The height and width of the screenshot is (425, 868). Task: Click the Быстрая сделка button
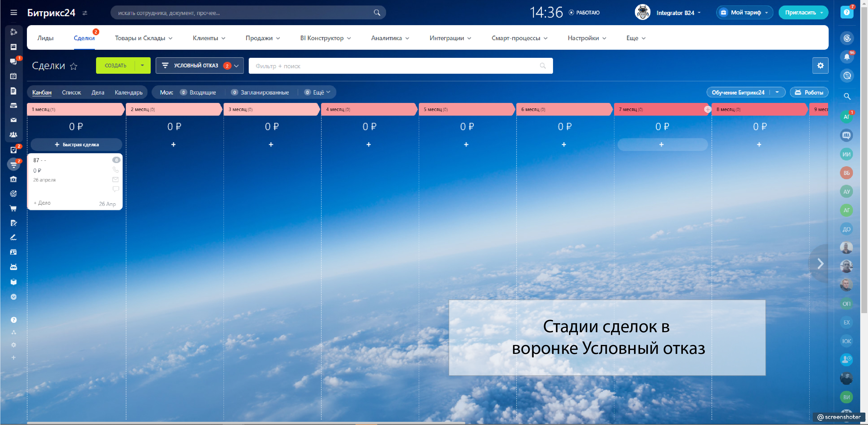click(76, 145)
